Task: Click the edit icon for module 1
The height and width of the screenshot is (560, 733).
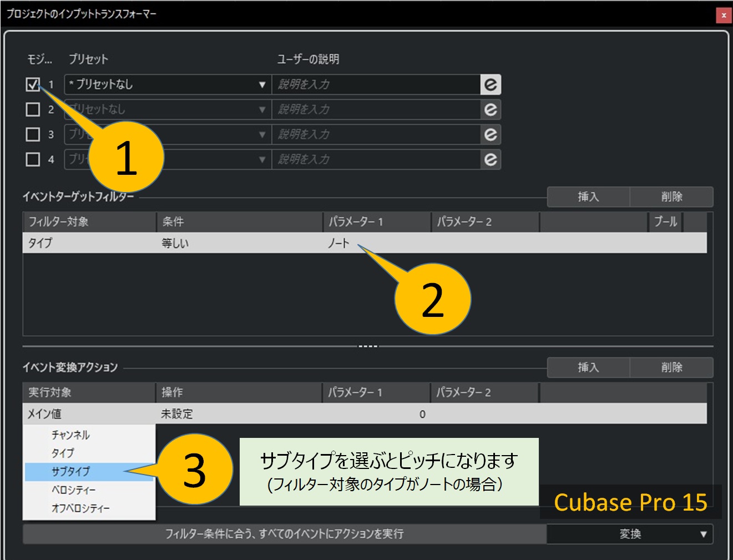Action: pos(491,84)
